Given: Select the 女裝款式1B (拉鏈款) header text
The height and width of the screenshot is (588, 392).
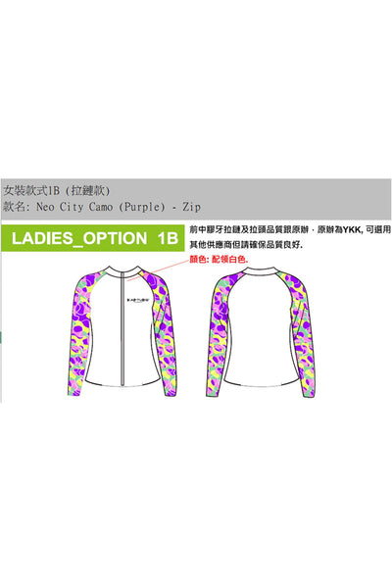Looking at the screenshot, I should click(57, 190).
